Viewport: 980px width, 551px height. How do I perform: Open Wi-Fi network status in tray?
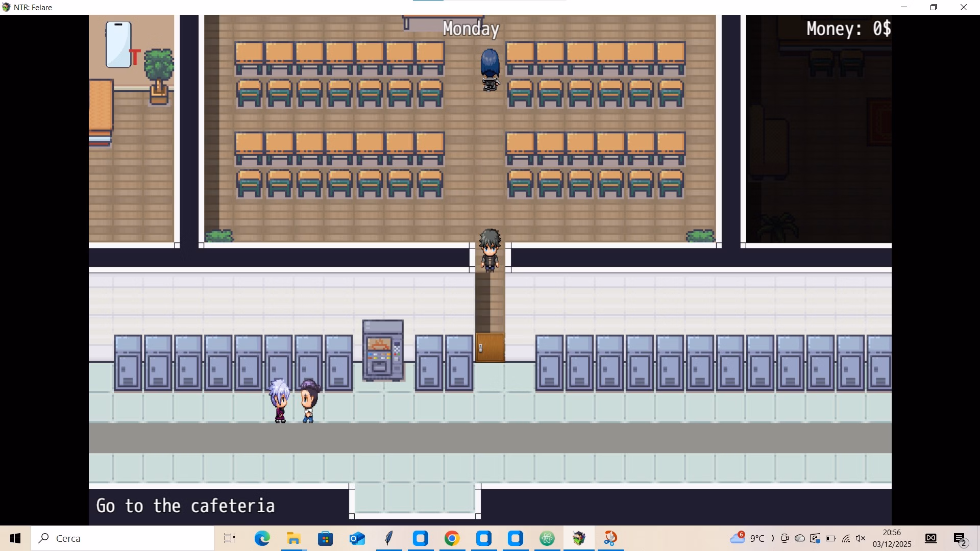846,538
